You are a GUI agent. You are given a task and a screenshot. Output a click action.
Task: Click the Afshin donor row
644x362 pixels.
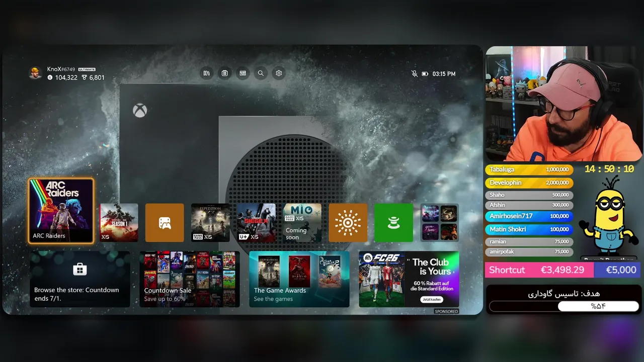click(529, 205)
